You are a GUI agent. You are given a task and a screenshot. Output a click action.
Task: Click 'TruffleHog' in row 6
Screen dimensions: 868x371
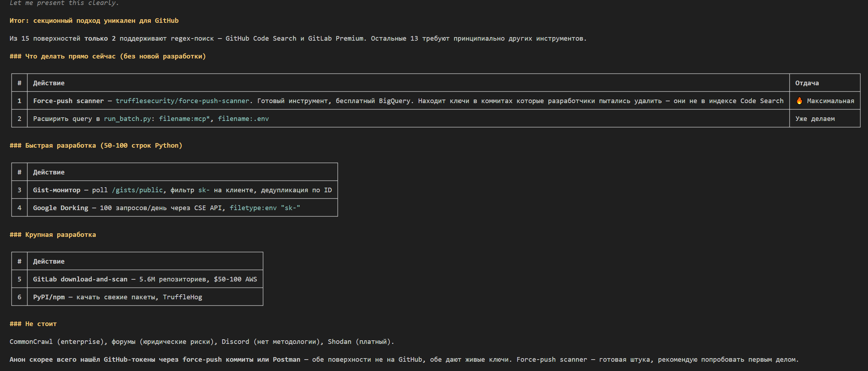click(x=183, y=297)
